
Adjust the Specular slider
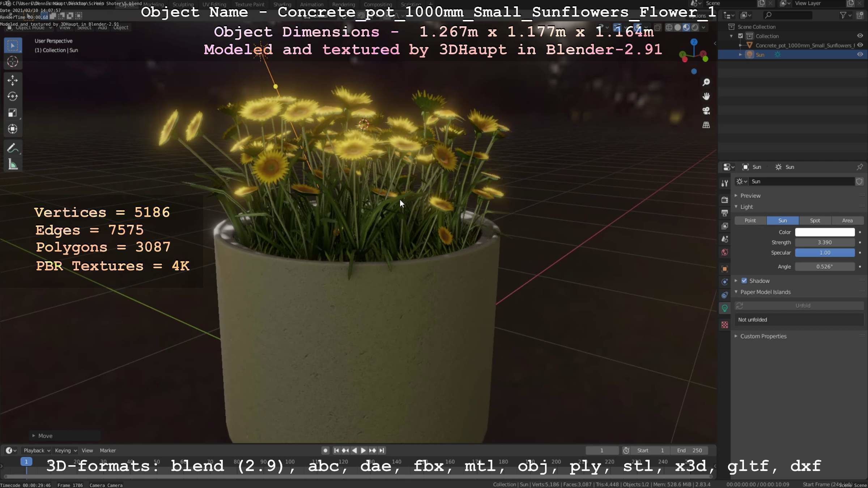coord(825,253)
